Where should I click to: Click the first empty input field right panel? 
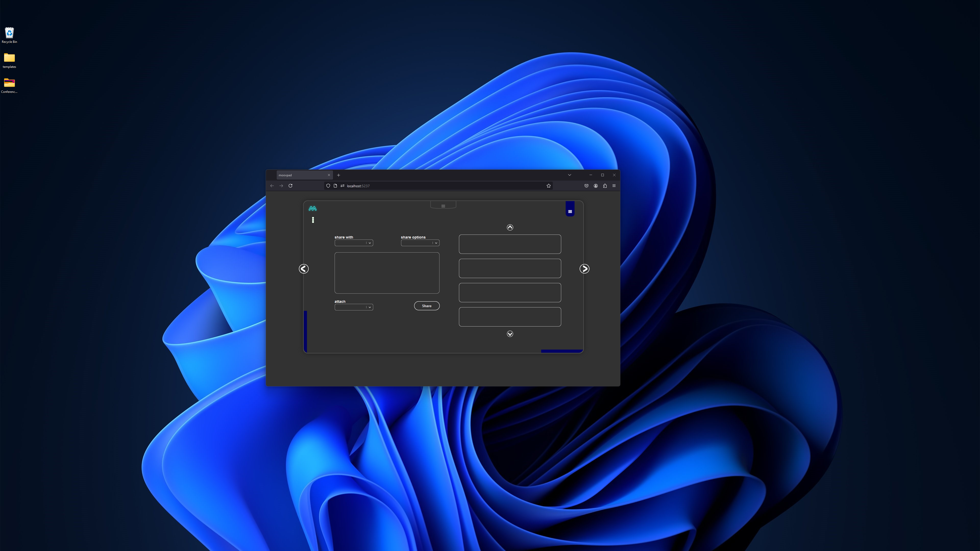point(510,244)
